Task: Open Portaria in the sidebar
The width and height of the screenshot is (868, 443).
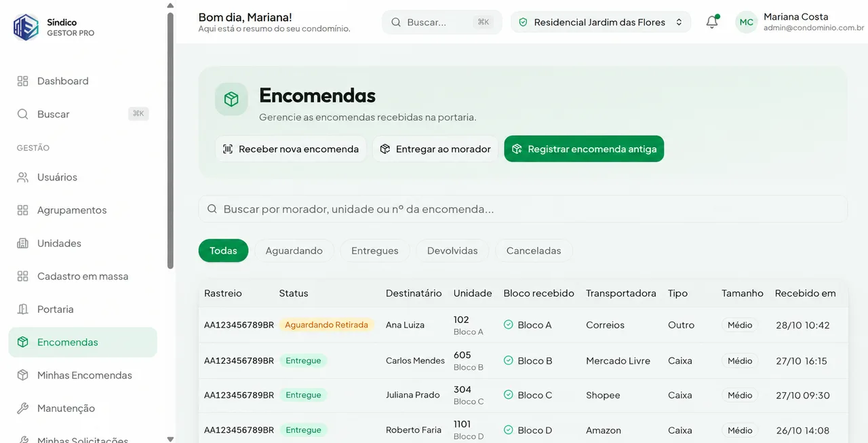Action: (83, 309)
